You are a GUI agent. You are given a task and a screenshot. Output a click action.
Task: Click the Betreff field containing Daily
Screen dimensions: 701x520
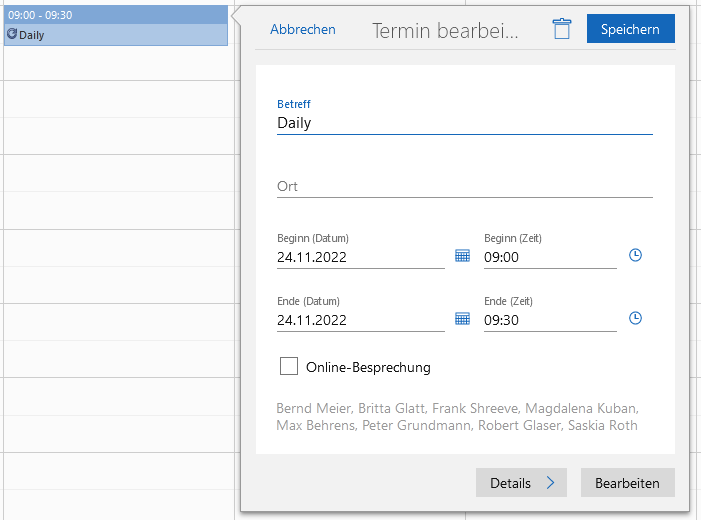(464, 123)
